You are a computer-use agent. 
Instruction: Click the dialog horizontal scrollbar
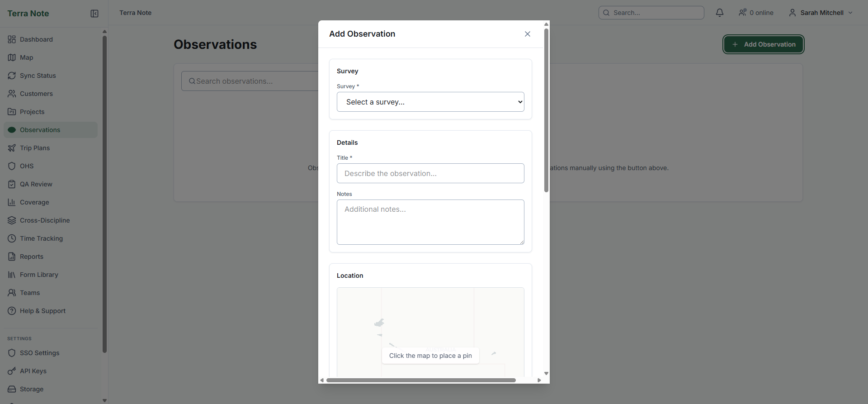tap(421, 380)
